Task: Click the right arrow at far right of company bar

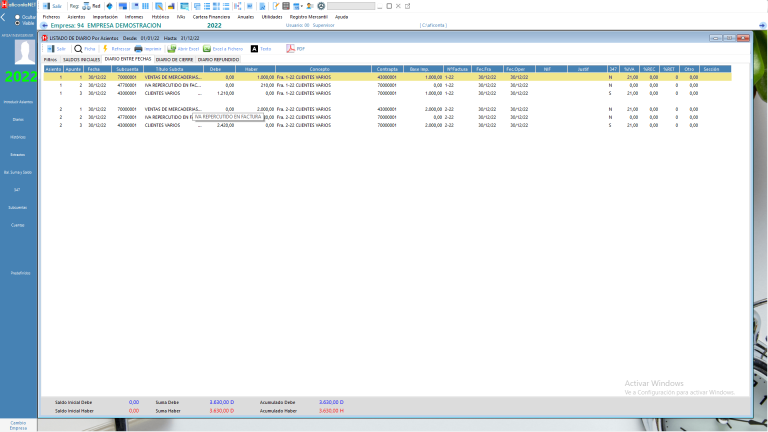Action: click(762, 25)
